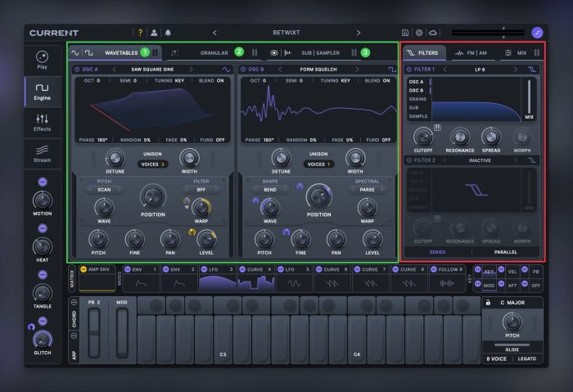The image size is (573, 392).
Task: Go to previous preset before BETWIXT
Action: click(x=214, y=33)
